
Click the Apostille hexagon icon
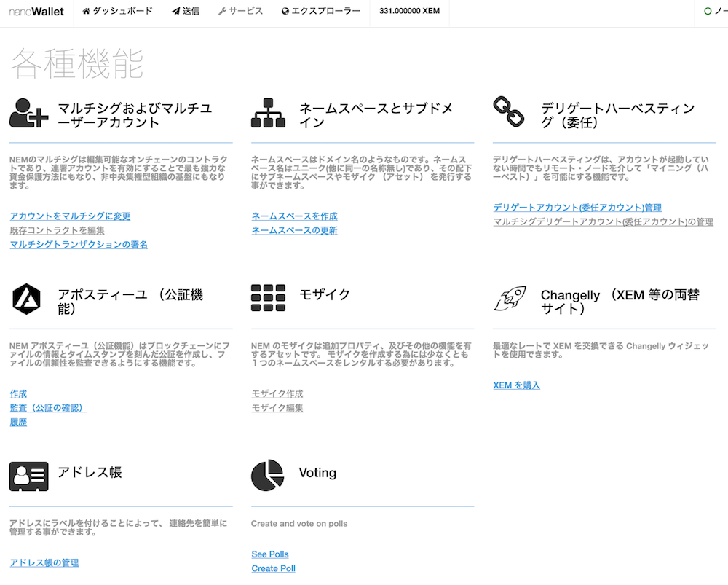(26, 299)
